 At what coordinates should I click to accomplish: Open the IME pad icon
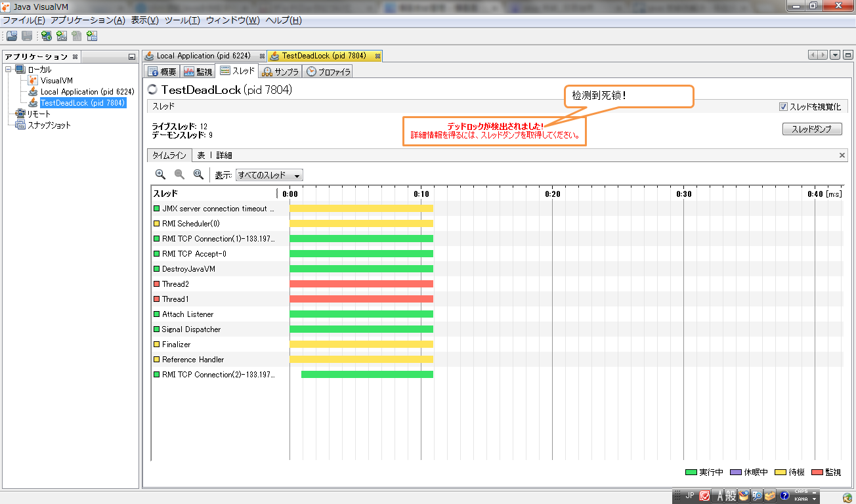click(744, 495)
